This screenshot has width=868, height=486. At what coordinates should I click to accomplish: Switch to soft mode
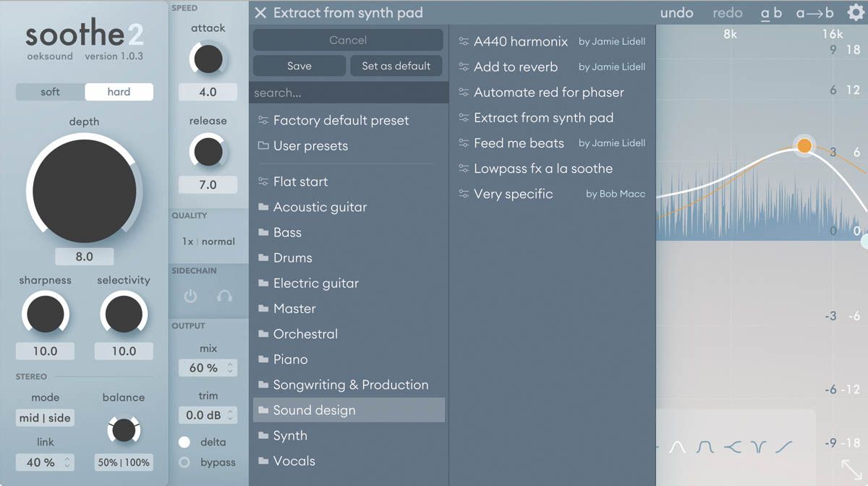50,92
